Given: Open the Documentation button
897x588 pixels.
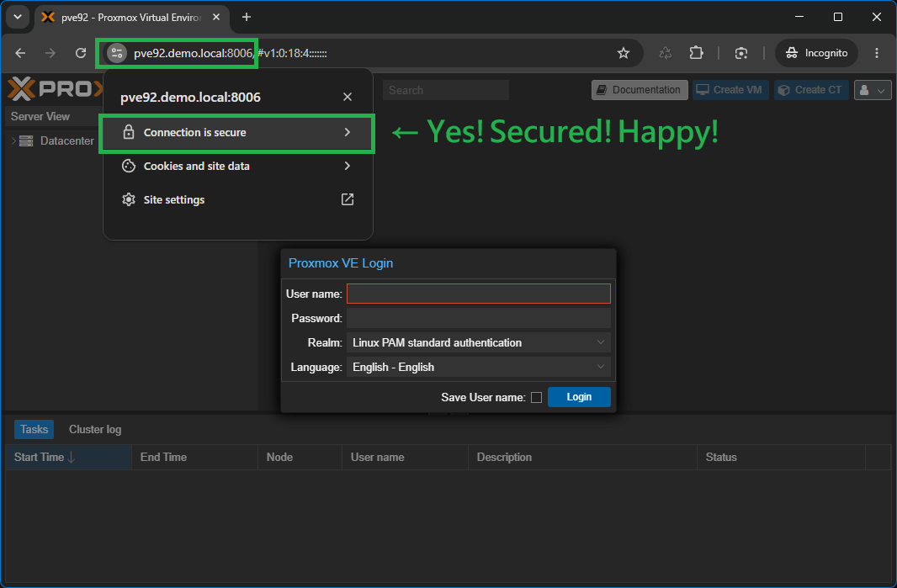Looking at the screenshot, I should [x=640, y=90].
